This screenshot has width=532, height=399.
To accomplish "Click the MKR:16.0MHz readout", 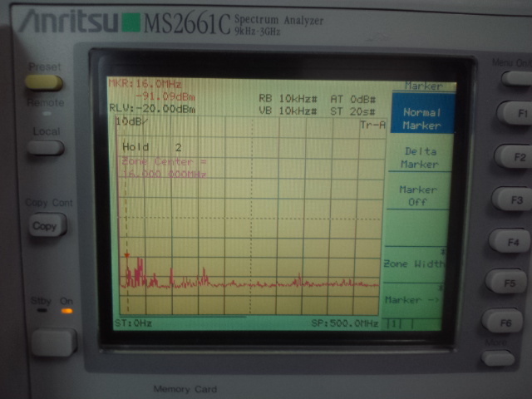I will tap(145, 84).
